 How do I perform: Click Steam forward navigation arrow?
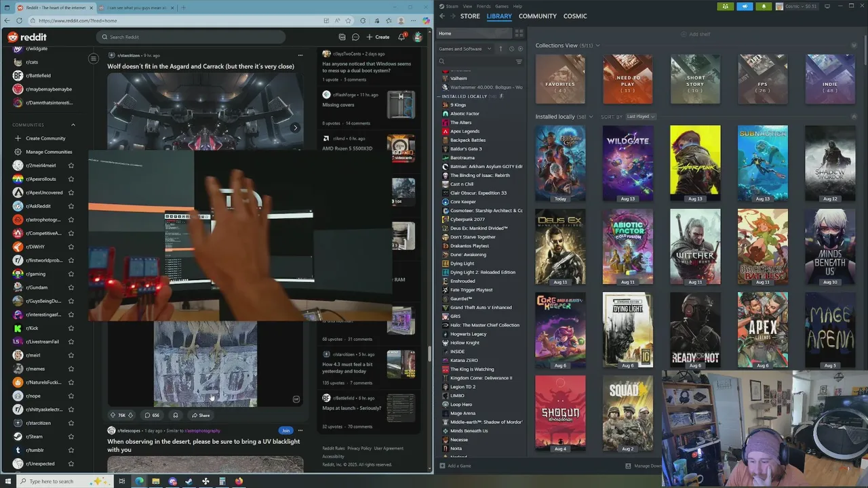pyautogui.click(x=453, y=16)
